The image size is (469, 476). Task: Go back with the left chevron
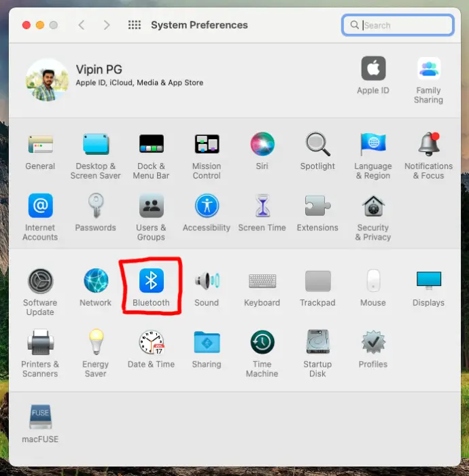click(x=81, y=25)
